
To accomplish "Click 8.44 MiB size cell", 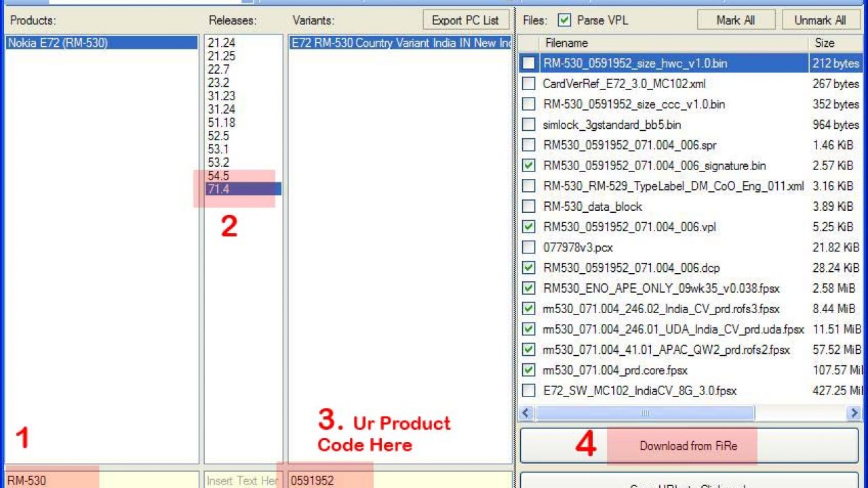I will [833, 308].
